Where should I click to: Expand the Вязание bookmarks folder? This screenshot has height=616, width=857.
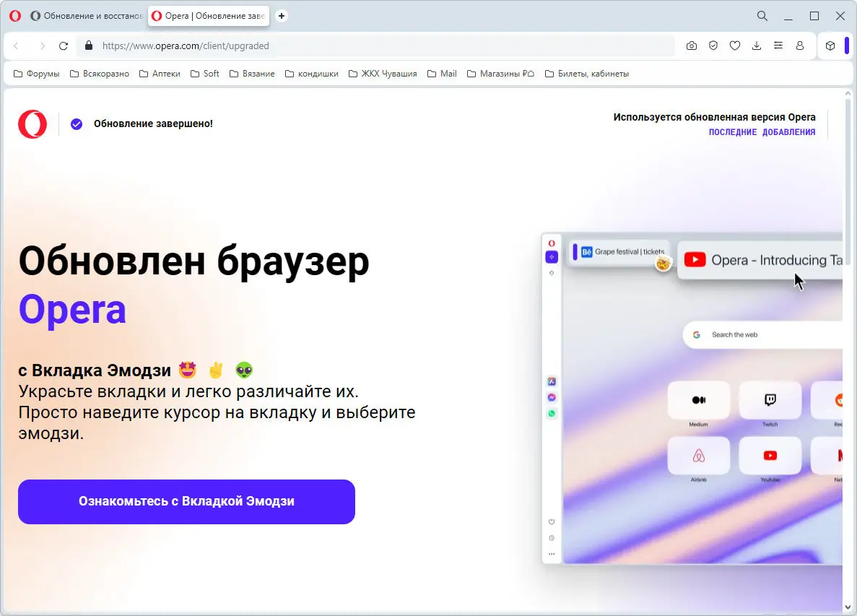coord(252,74)
